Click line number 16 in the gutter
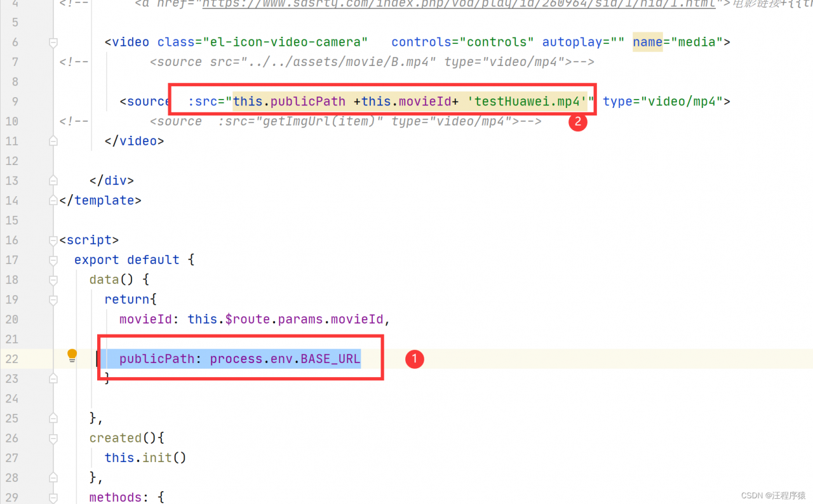 pyautogui.click(x=11, y=240)
